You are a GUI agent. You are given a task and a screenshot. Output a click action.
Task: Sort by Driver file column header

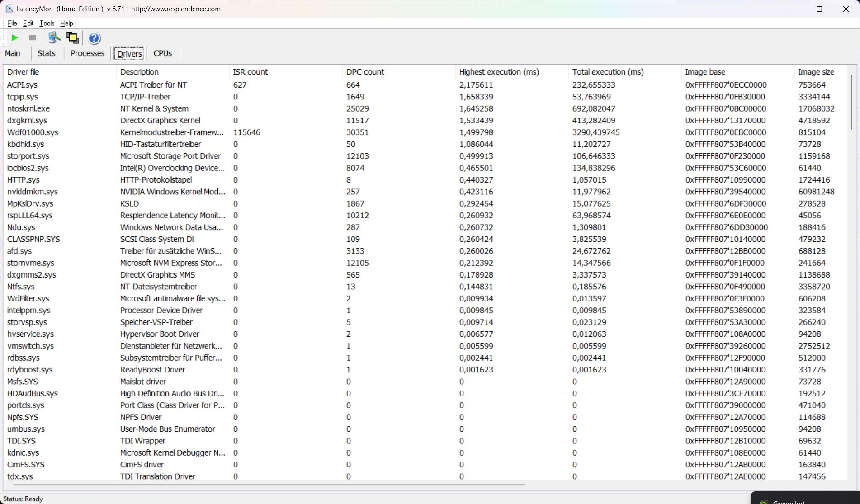[x=60, y=72]
